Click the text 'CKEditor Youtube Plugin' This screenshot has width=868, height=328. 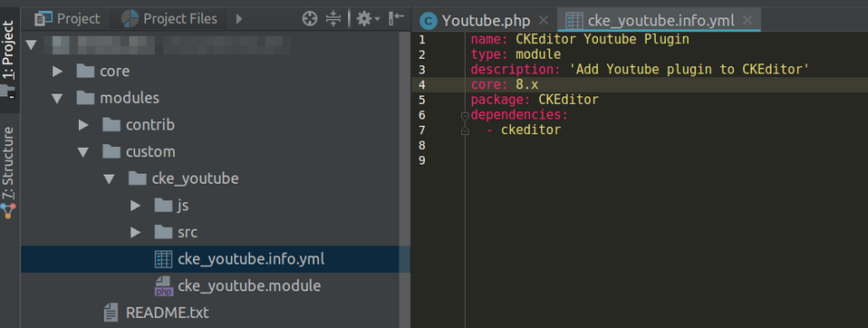(x=603, y=40)
